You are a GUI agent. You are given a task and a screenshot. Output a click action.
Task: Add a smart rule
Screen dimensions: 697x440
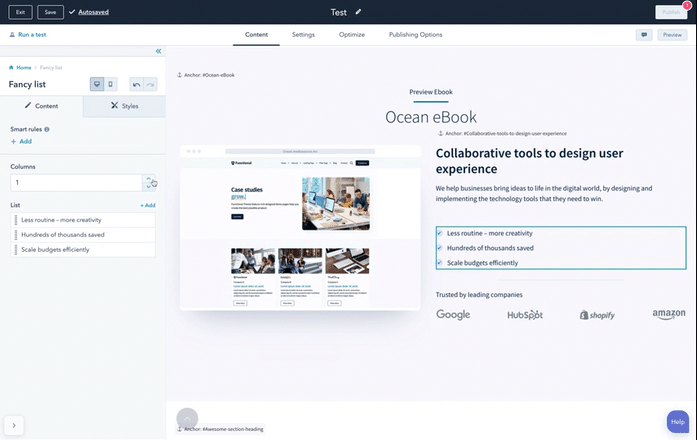coord(21,142)
